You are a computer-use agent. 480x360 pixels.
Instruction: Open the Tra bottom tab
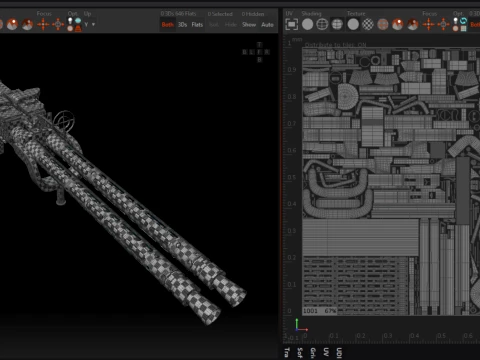pos(287,352)
